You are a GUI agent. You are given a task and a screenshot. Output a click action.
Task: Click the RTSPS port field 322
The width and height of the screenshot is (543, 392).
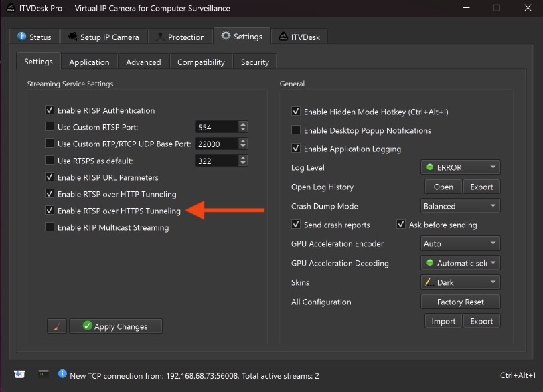coord(216,160)
